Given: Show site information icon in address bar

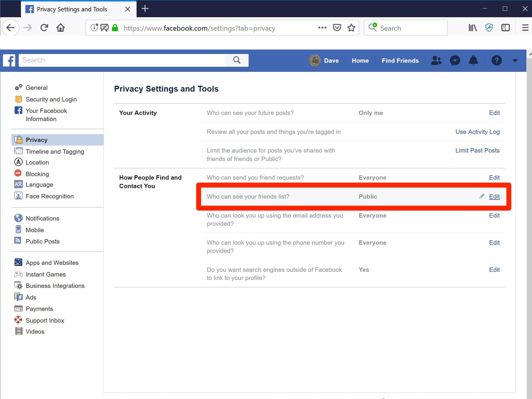Looking at the screenshot, I should pos(94,28).
